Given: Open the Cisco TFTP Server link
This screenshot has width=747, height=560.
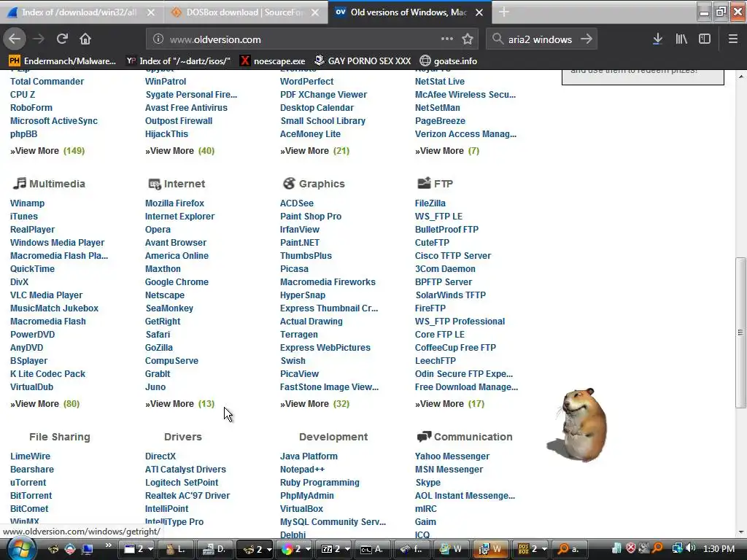Looking at the screenshot, I should point(452,256).
